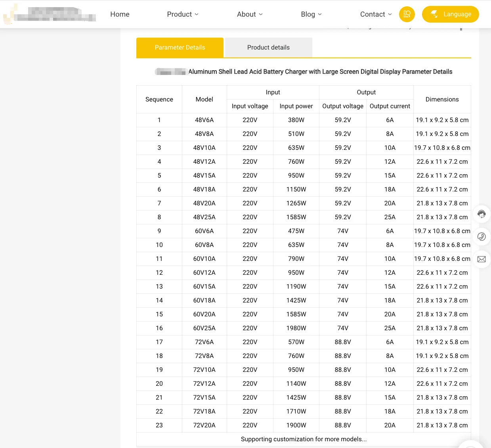This screenshot has height=448, width=491.
Task: Click the Output voltage column header
Action: pos(343,106)
